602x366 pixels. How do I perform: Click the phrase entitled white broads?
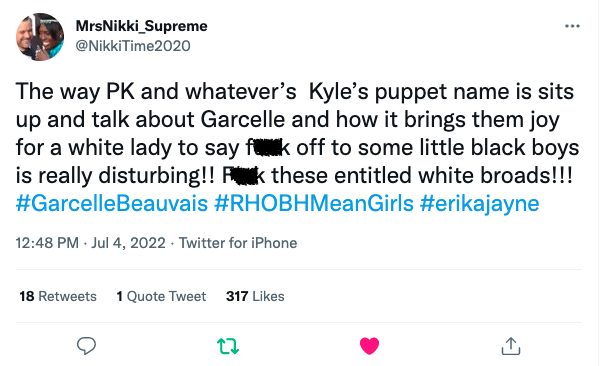(443, 176)
